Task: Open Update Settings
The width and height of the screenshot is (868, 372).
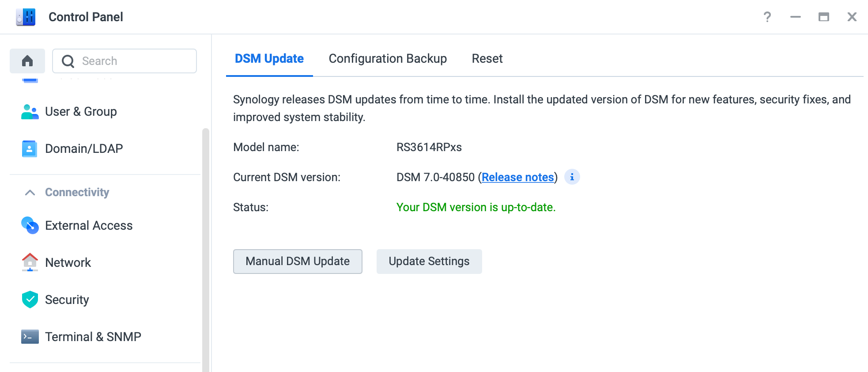Action: tap(429, 262)
